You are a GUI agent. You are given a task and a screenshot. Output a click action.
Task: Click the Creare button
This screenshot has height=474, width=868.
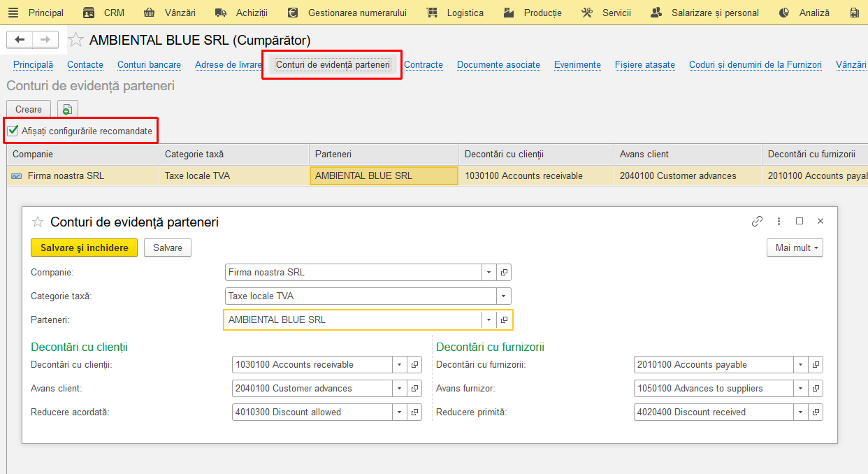click(x=29, y=109)
